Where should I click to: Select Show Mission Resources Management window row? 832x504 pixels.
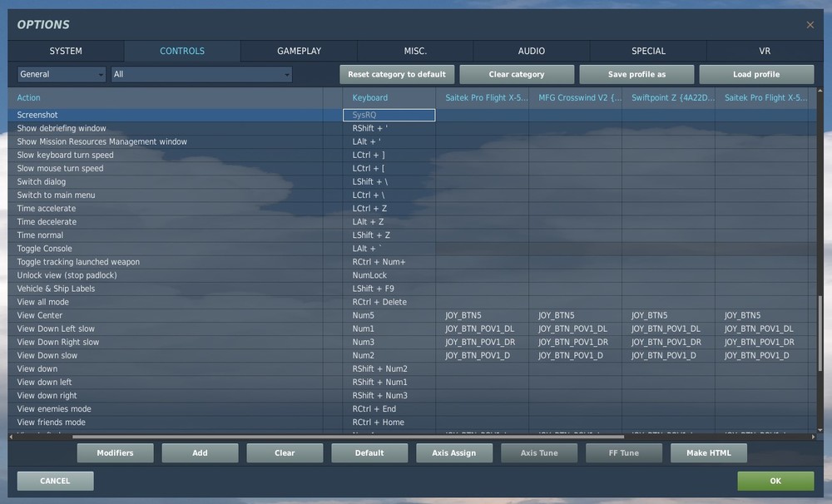point(413,141)
